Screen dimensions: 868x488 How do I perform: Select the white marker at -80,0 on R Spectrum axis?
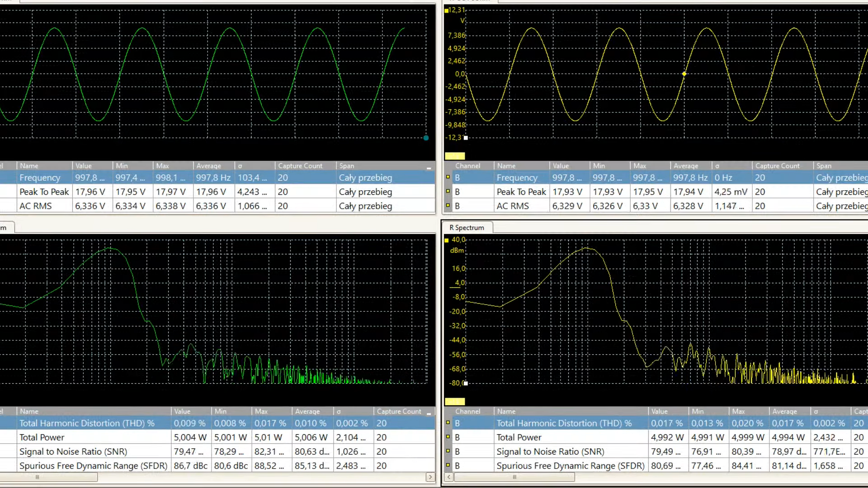pos(466,383)
